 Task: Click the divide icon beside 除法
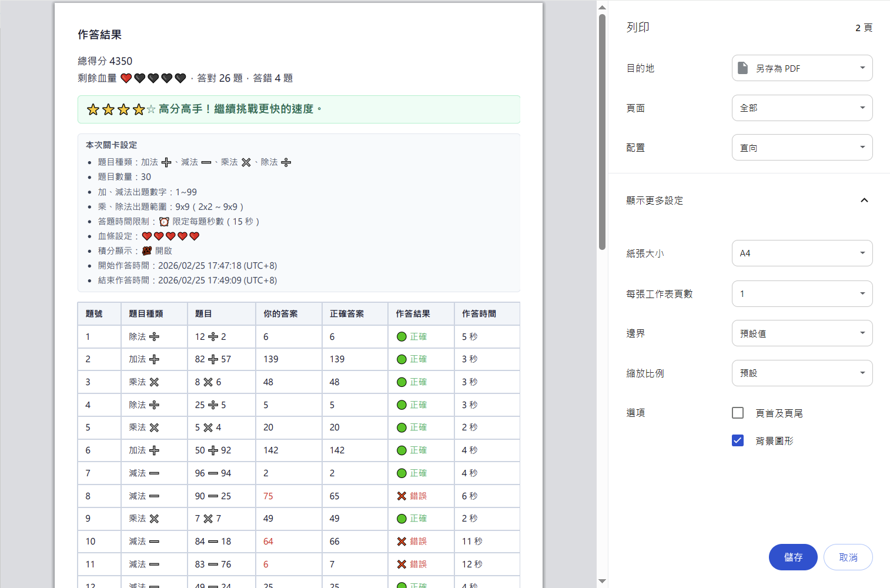[286, 162]
